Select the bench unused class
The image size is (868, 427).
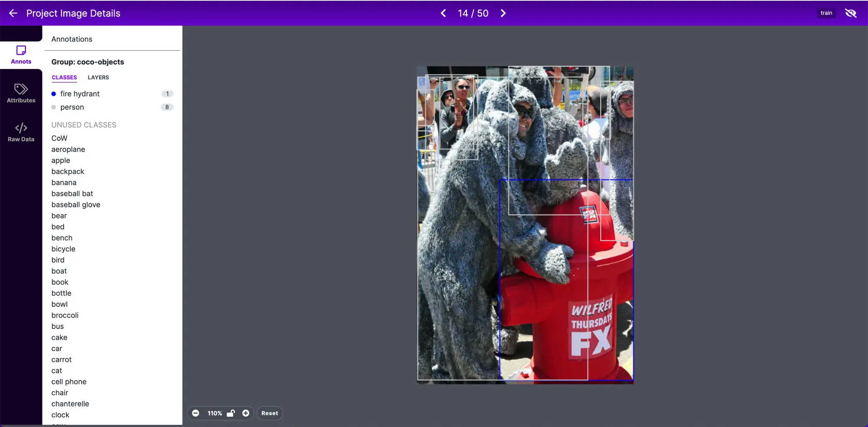(x=62, y=238)
